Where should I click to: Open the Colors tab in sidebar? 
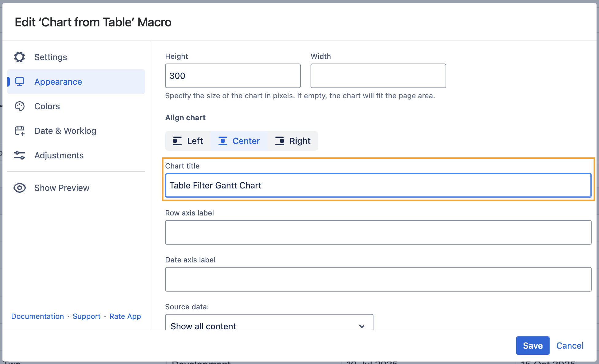pos(47,106)
